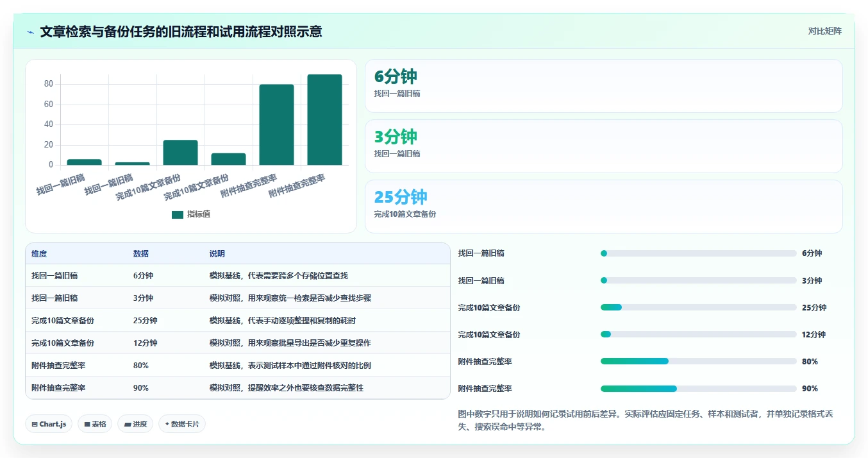
Task: Click the table cell reading 6分钟
Action: click(x=143, y=276)
